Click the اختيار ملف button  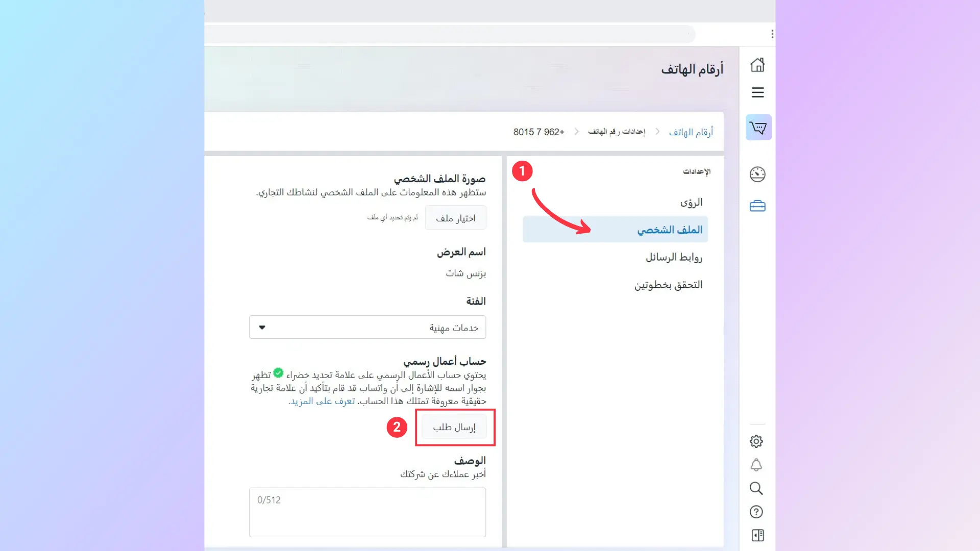[x=456, y=218]
